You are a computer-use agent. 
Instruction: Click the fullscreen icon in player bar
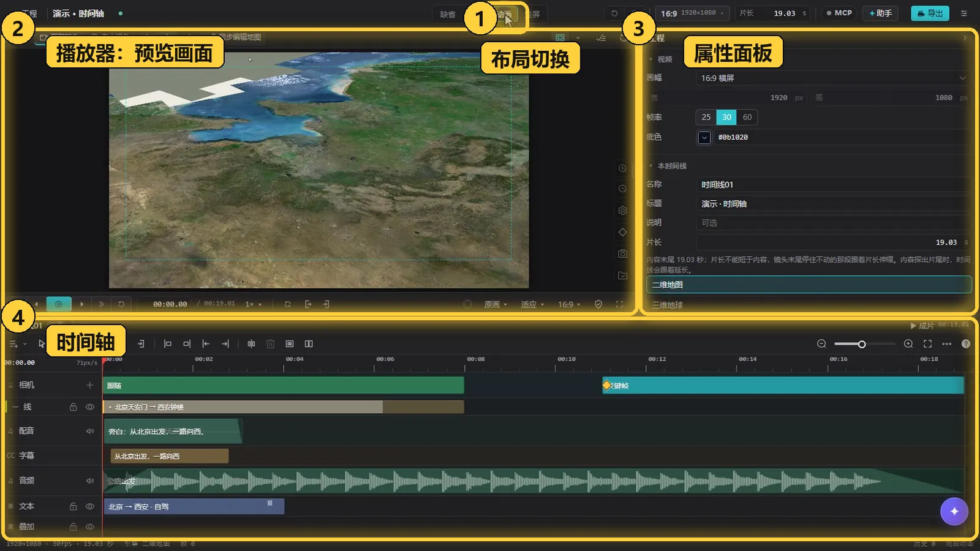619,304
